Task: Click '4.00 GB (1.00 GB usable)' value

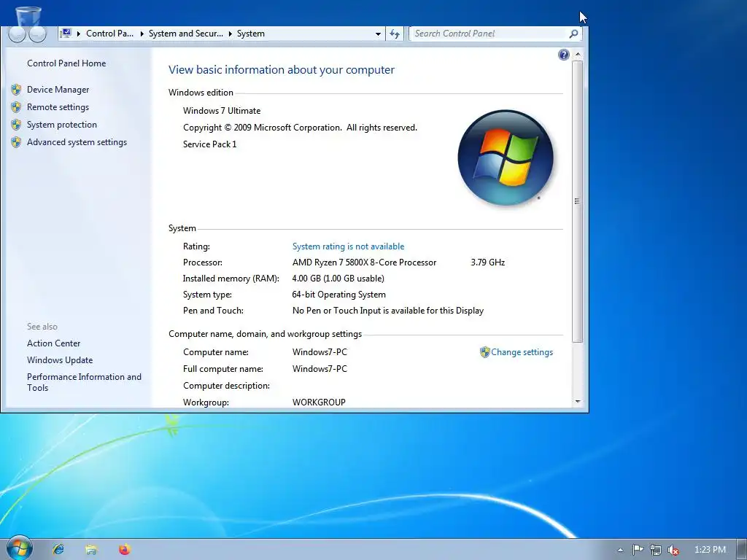Action: (x=338, y=279)
